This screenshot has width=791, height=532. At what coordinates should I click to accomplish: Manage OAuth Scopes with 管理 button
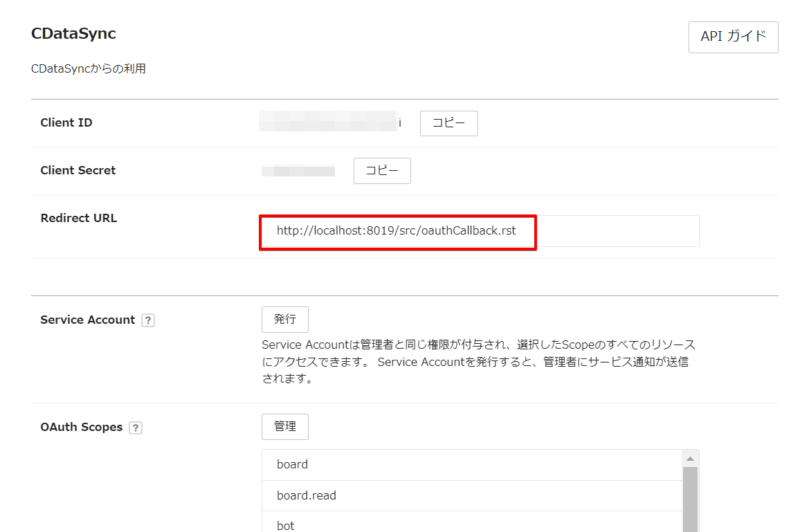284,427
